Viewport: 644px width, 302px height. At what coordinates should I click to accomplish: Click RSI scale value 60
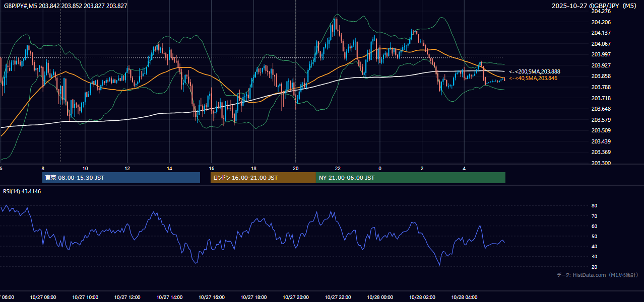(594, 226)
